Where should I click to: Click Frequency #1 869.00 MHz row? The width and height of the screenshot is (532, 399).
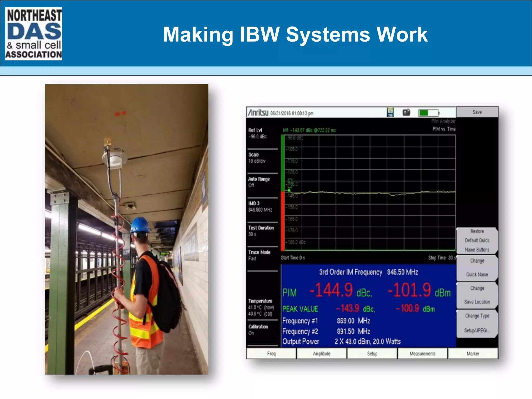click(x=326, y=321)
